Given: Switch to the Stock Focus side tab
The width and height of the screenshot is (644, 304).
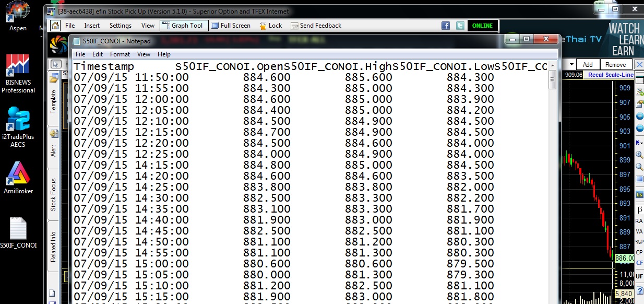Looking at the screenshot, I should click(53, 194).
